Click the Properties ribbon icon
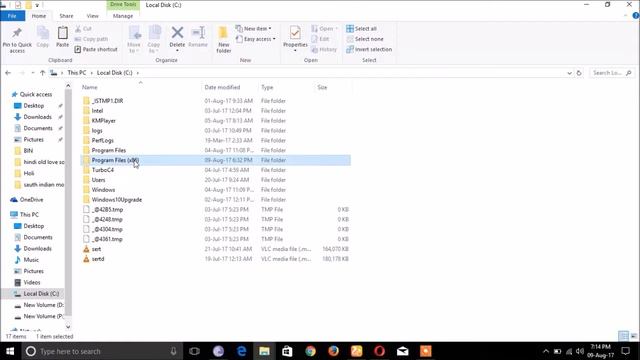Image resolution: width=640 pixels, height=360 pixels. pyautogui.click(x=295, y=33)
